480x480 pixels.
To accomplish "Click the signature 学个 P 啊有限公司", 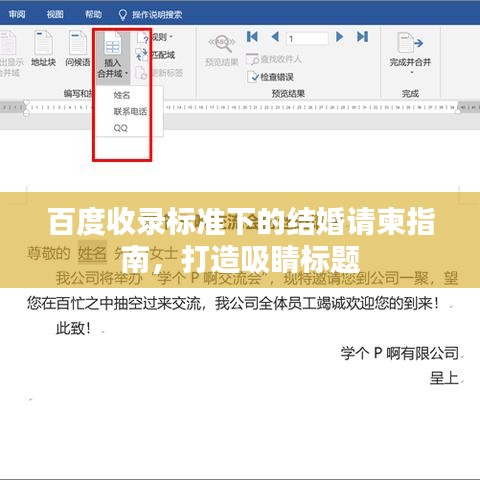I will tap(400, 353).
